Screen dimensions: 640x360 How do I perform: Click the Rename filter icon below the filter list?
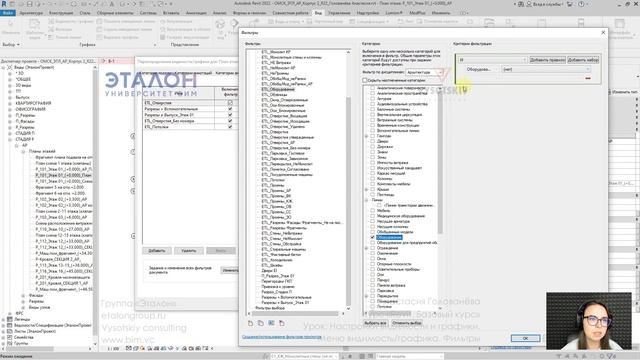[x=271, y=323]
